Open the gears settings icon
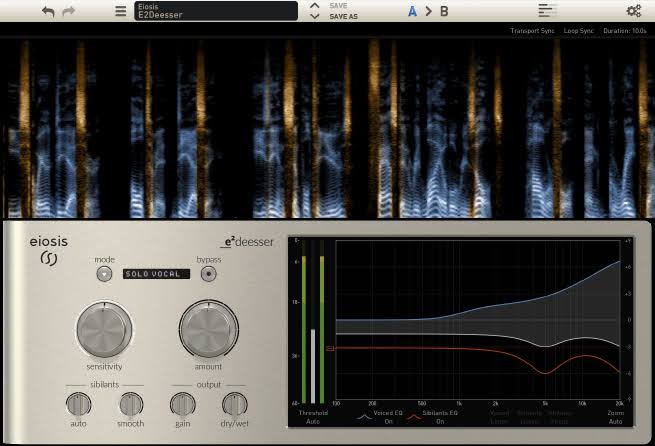 click(x=634, y=11)
